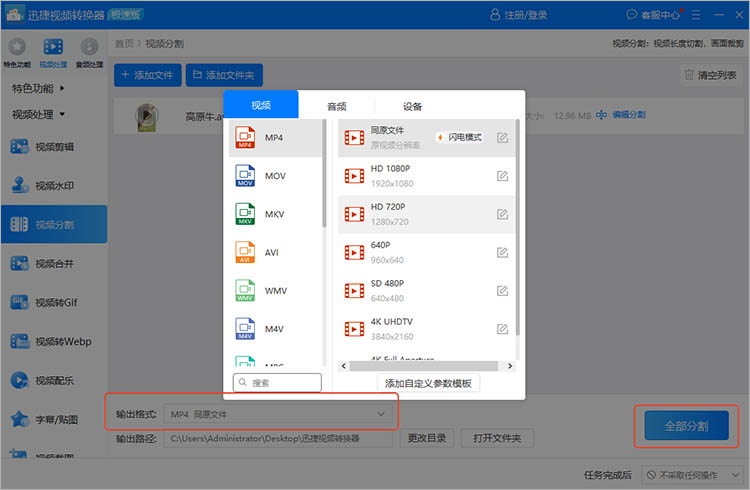Expand the 特色功能 sidebar section
Viewport: 750px width, 490px height.
pyautogui.click(x=38, y=88)
